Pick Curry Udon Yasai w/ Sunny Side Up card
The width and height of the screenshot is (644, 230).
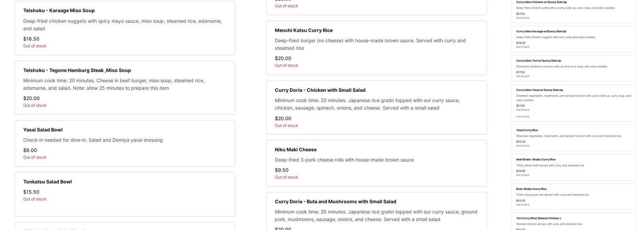point(573,98)
